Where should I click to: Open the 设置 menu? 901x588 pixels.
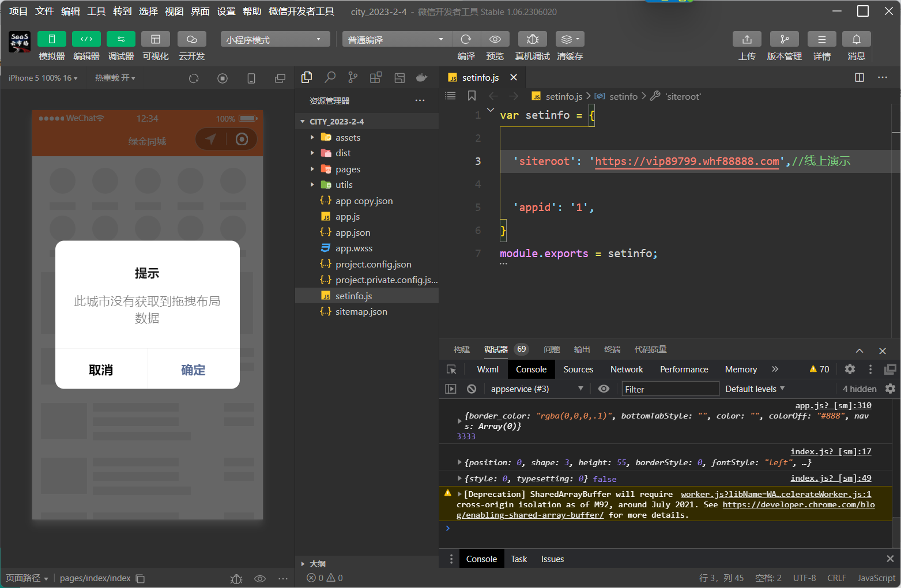[x=226, y=11]
